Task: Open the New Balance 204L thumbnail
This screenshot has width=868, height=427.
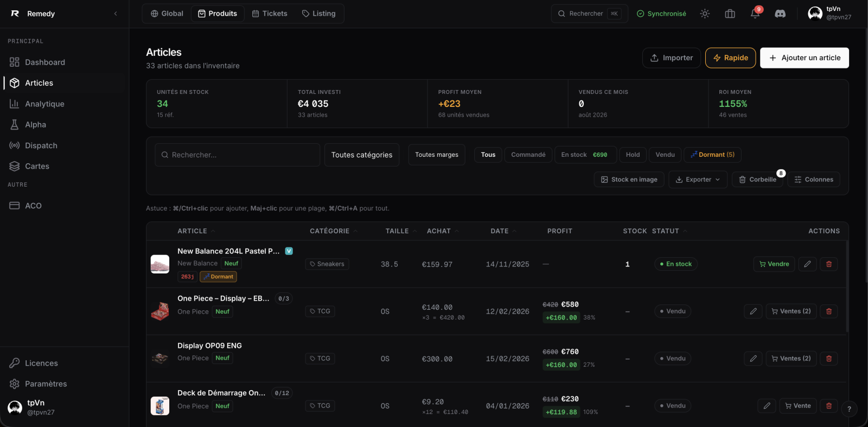Action: click(160, 264)
